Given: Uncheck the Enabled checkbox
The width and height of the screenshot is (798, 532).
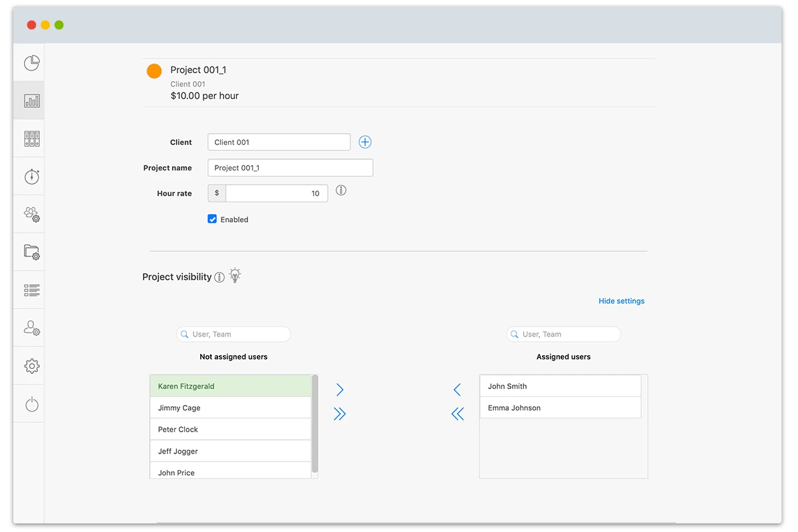Looking at the screenshot, I should pos(212,219).
